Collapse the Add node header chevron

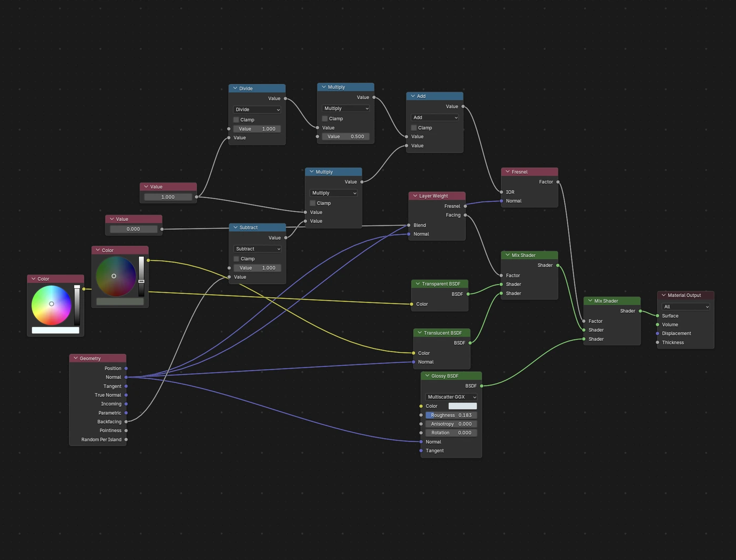(413, 96)
